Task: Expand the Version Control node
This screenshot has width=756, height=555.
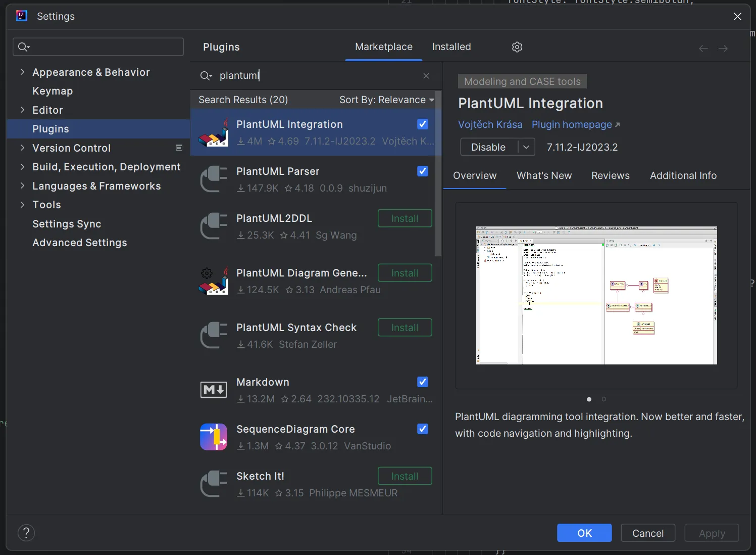Action: [x=22, y=148]
